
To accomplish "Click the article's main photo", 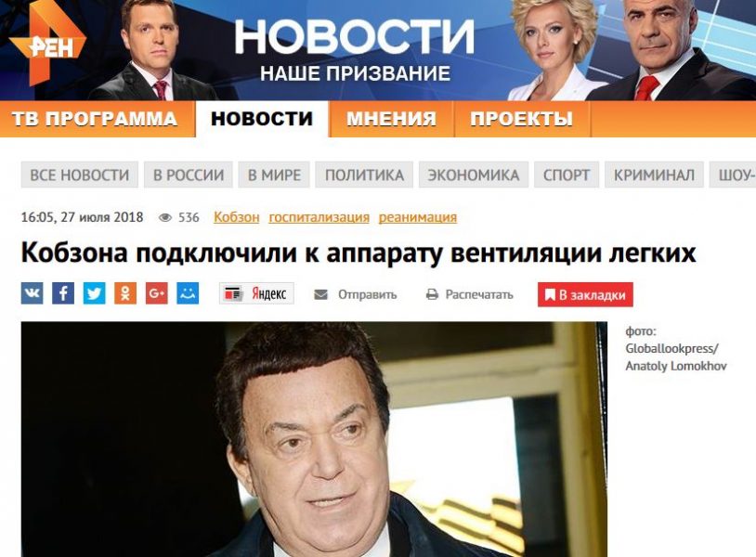I will click(x=314, y=439).
